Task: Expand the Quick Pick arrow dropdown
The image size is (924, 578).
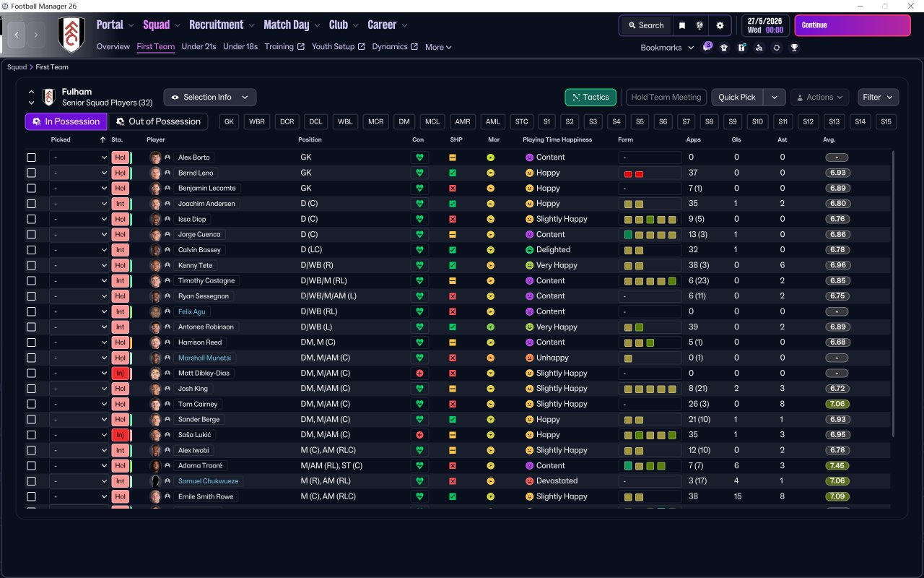Action: coord(775,97)
